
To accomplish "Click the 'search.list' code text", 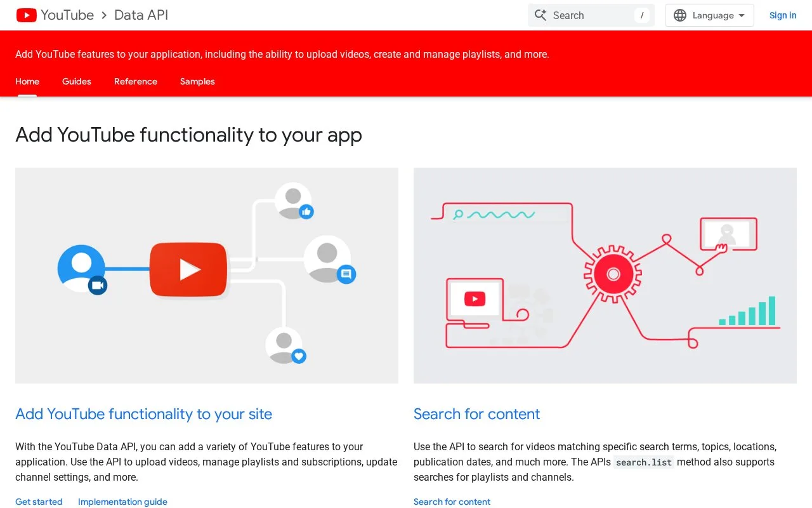I will (x=644, y=462).
